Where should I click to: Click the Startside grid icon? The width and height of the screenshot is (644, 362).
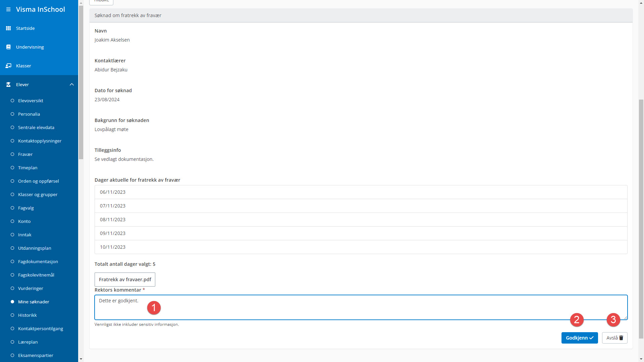click(x=8, y=28)
